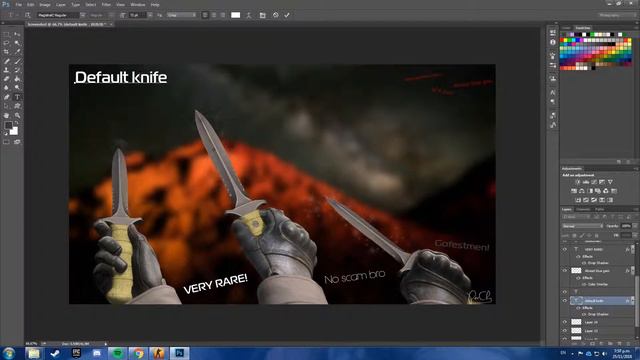This screenshot has height=360, width=640.
Task: Open the font style dropdown
Action: pyautogui.click(x=111, y=15)
